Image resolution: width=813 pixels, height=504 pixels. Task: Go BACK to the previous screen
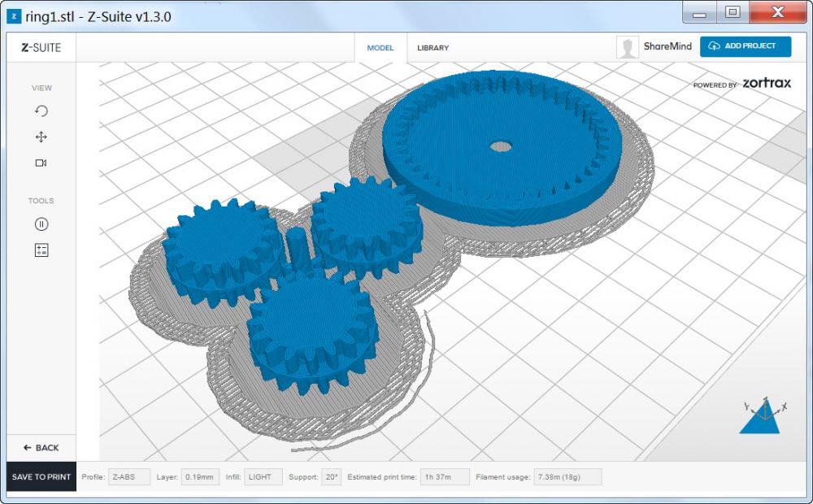click(41, 448)
